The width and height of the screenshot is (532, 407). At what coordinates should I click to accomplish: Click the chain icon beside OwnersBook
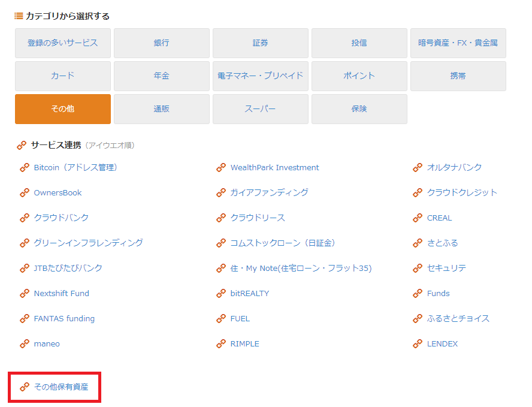pyautogui.click(x=25, y=192)
